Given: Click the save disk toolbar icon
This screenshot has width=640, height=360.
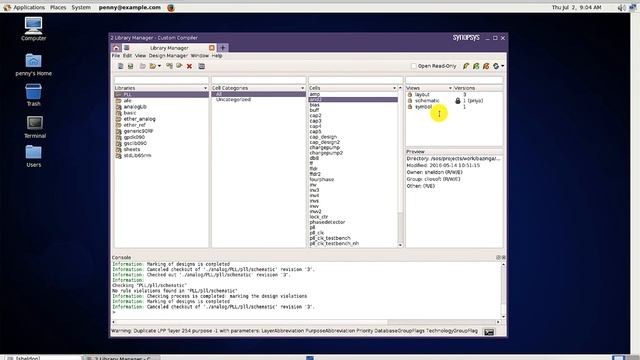Looking at the screenshot, I should pyautogui.click(x=131, y=66).
